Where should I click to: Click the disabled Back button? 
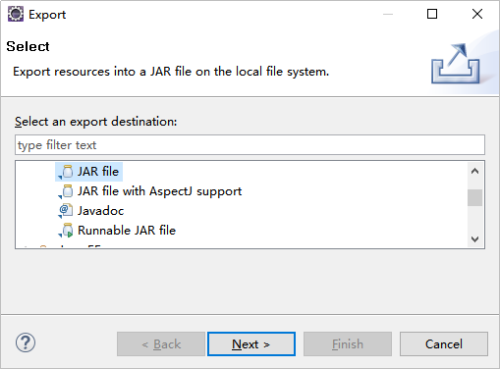(x=161, y=344)
